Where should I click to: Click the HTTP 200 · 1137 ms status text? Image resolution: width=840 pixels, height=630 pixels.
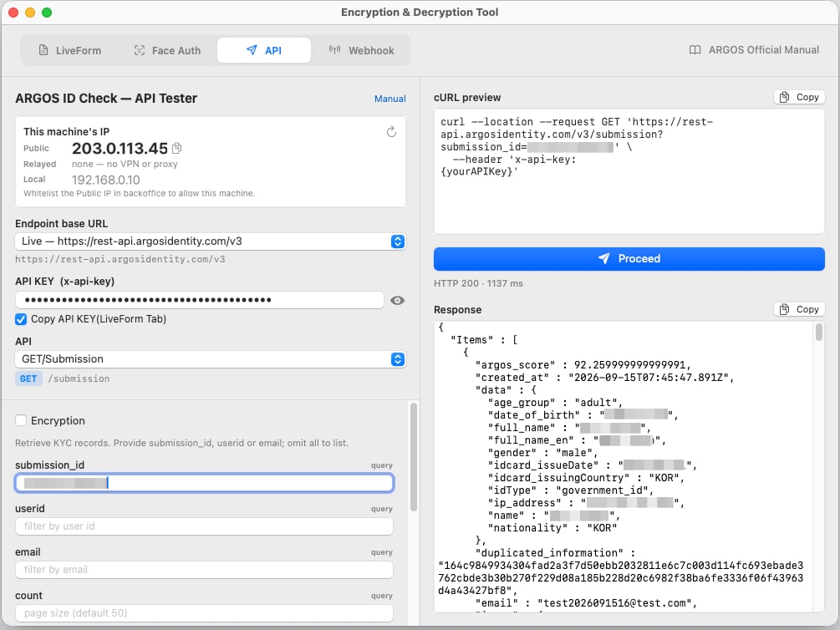pos(478,283)
